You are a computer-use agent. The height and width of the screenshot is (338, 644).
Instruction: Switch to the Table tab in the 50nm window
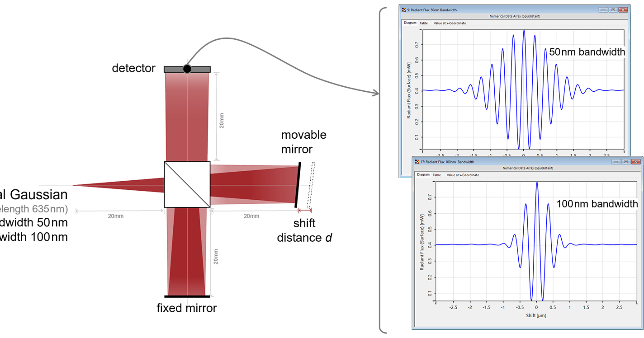tap(423, 23)
